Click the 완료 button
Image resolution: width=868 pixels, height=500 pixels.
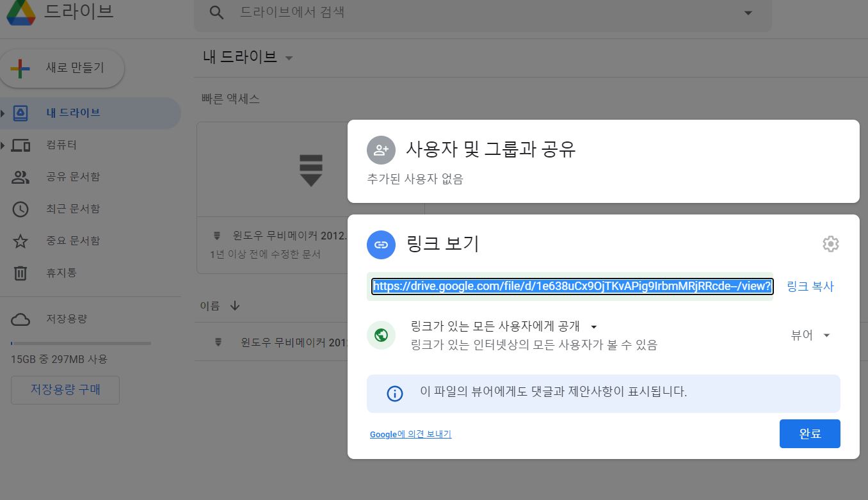[x=810, y=434]
